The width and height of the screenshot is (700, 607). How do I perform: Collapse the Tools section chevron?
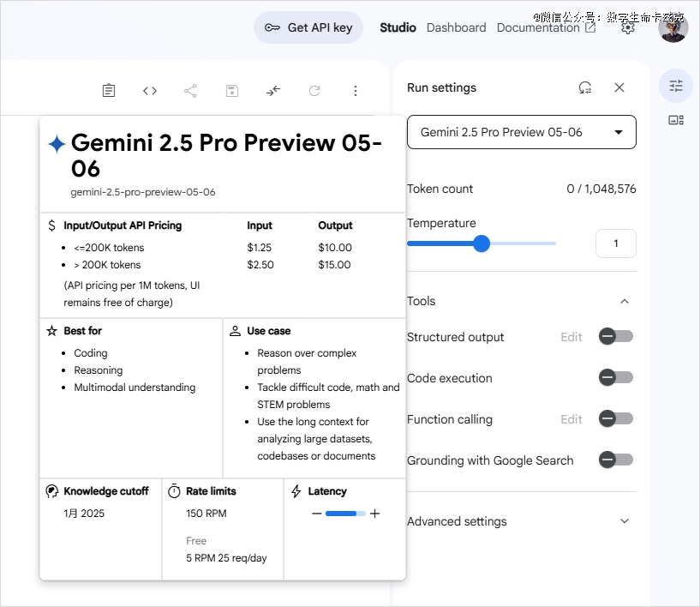[625, 301]
